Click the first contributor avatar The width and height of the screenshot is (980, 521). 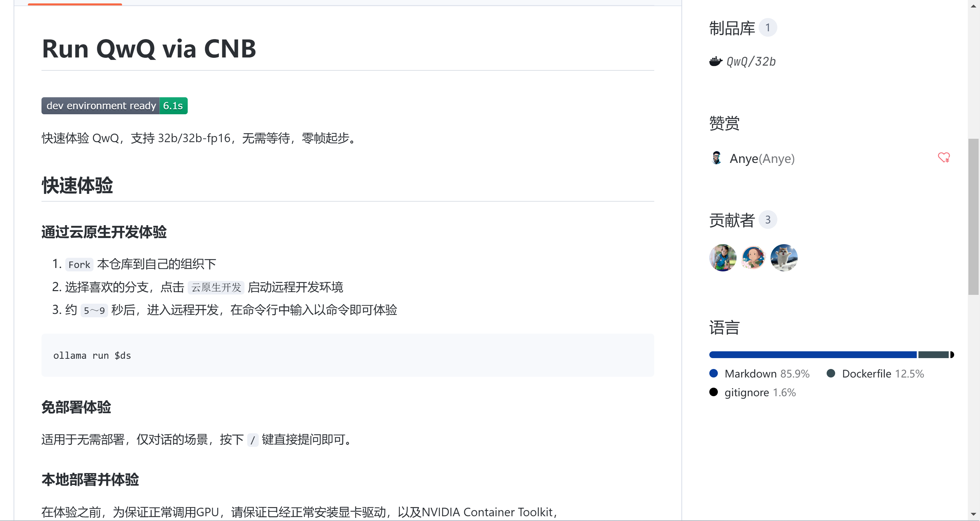coord(723,258)
